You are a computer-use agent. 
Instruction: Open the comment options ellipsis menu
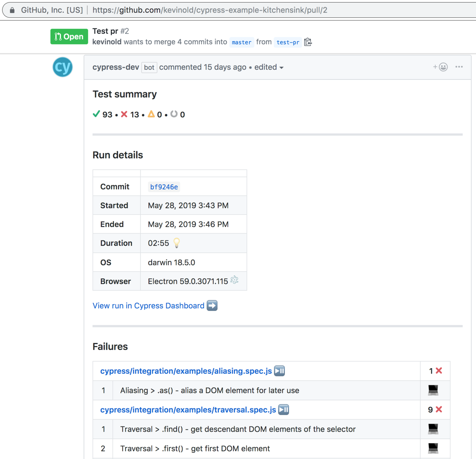(x=459, y=67)
